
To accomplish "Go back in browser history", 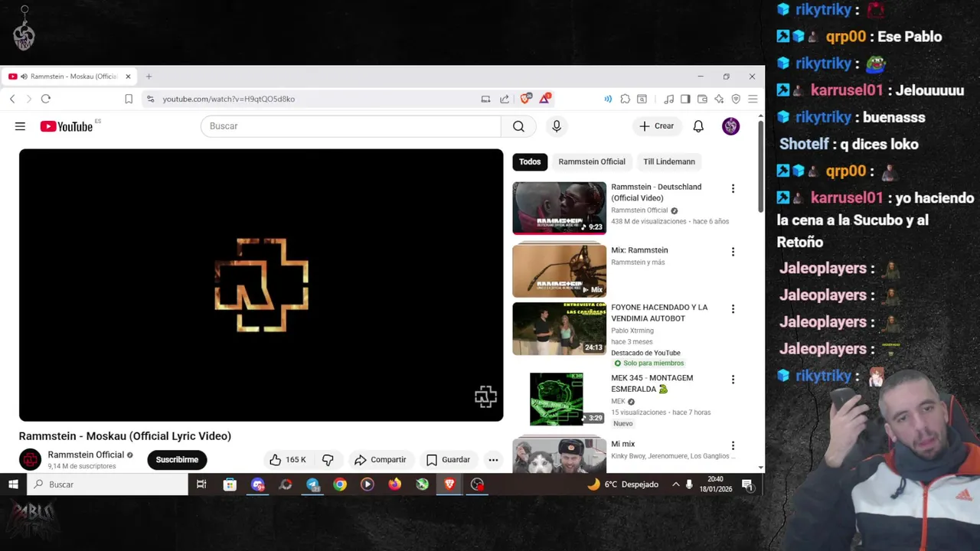I will [x=12, y=99].
